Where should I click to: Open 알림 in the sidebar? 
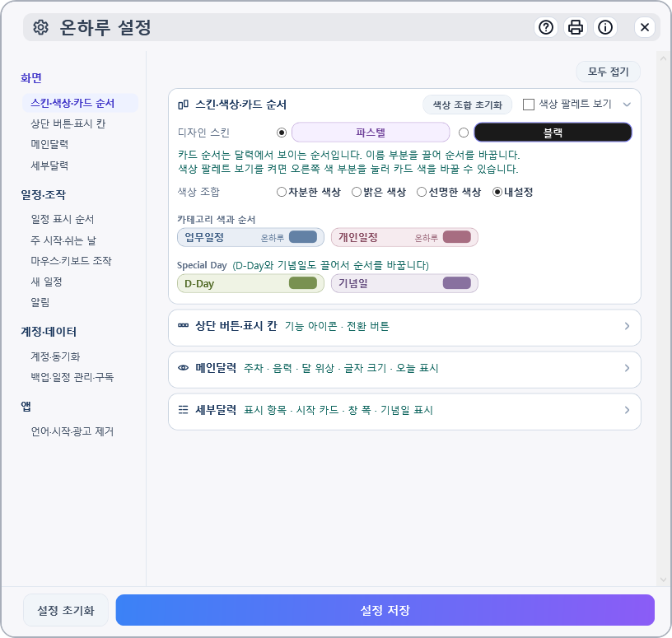pyautogui.click(x=40, y=302)
